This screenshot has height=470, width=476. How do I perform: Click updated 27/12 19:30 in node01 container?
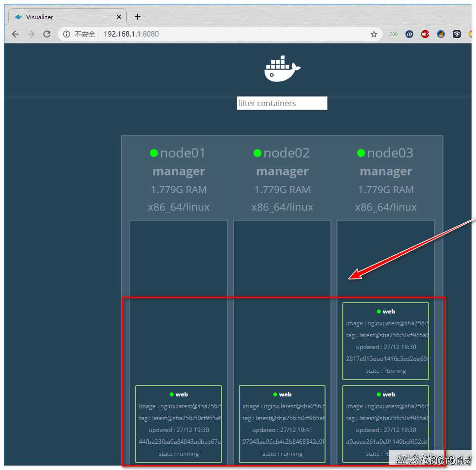[x=179, y=430]
